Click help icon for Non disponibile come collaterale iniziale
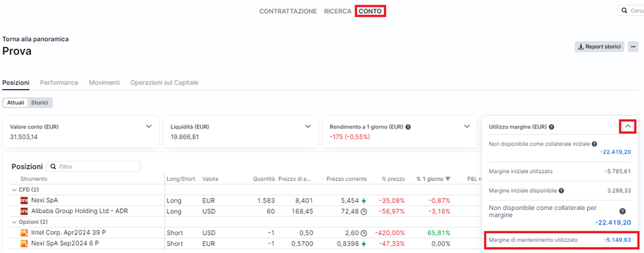The height and width of the screenshot is (253, 644). click(x=594, y=144)
